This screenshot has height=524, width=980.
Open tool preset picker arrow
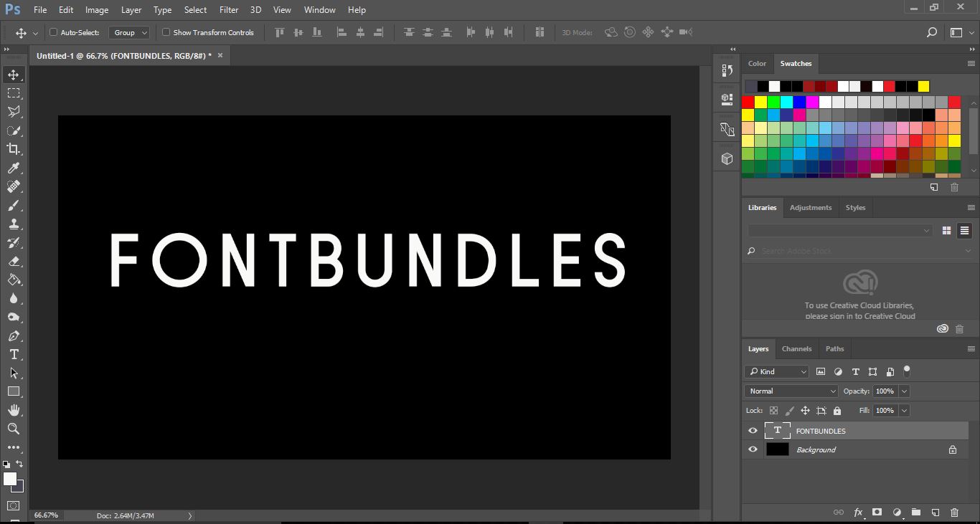(x=35, y=33)
